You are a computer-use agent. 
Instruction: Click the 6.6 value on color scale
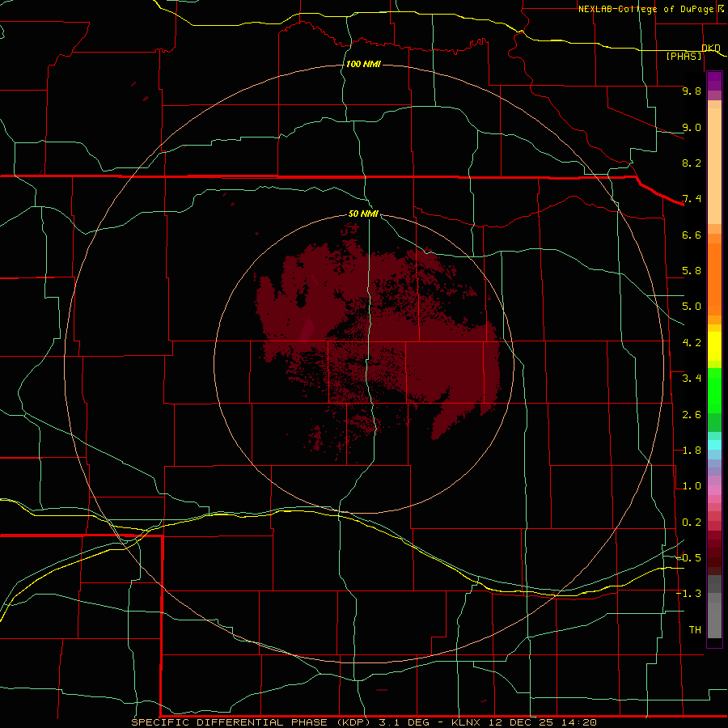click(692, 235)
